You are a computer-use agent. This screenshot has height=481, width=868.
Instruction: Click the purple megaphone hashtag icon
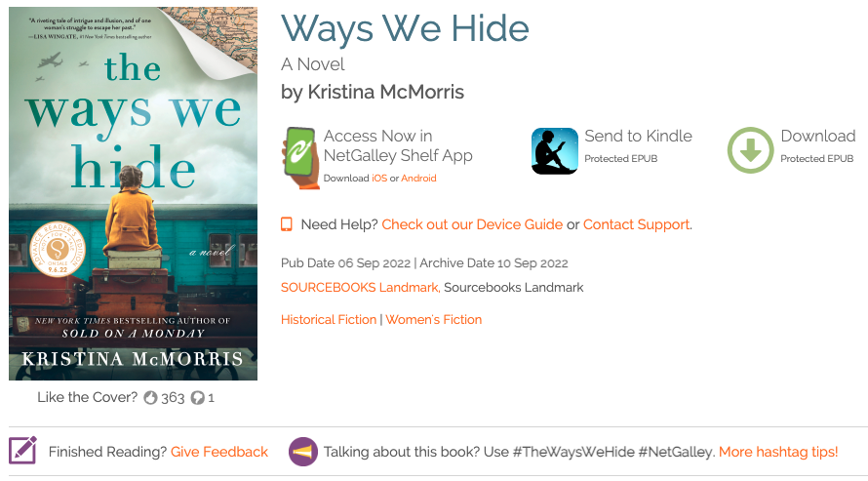pos(302,452)
